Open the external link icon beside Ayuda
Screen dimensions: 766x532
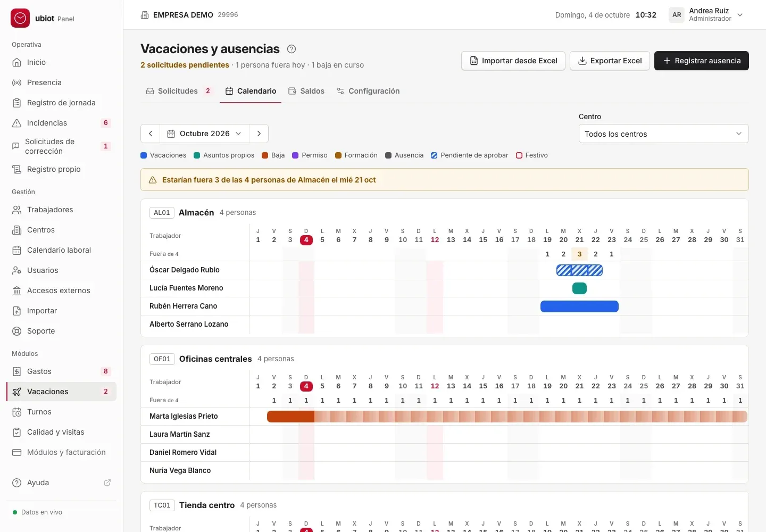click(x=107, y=483)
